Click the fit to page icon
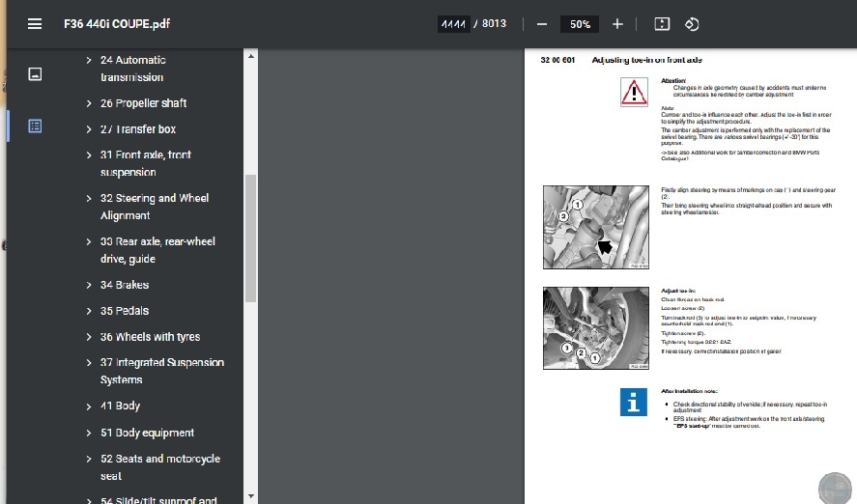Screen dimensions: 857x504 coord(662,24)
